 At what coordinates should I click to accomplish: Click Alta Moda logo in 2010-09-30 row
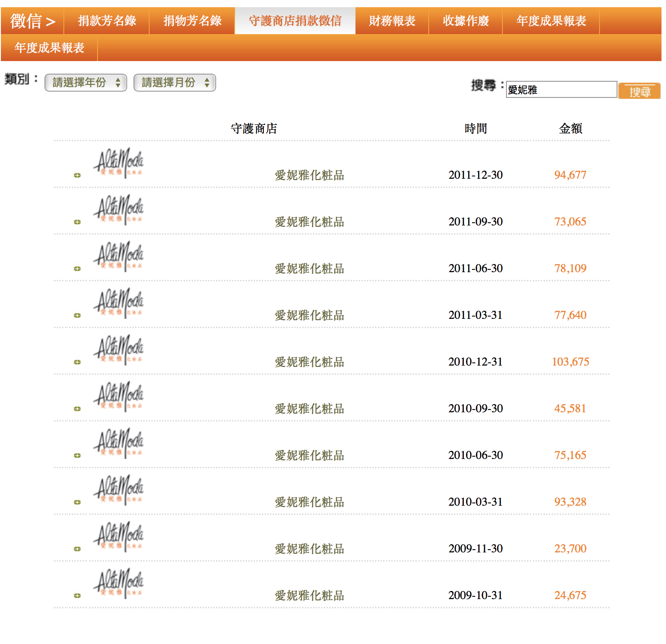(x=119, y=397)
